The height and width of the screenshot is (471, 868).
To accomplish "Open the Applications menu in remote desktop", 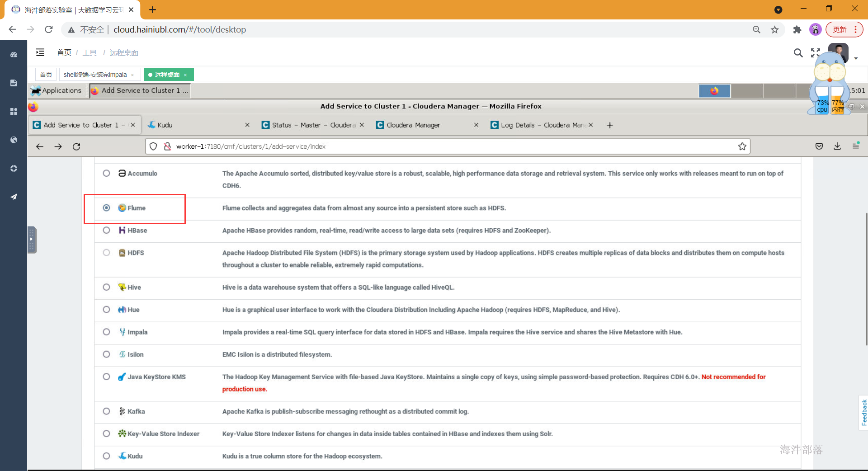I will tap(57, 90).
